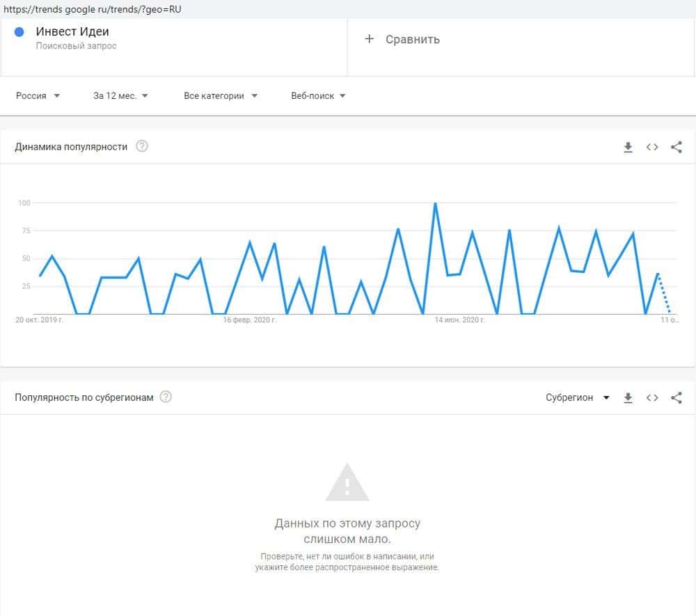Download the Популярность по субрегионам data

(628, 397)
